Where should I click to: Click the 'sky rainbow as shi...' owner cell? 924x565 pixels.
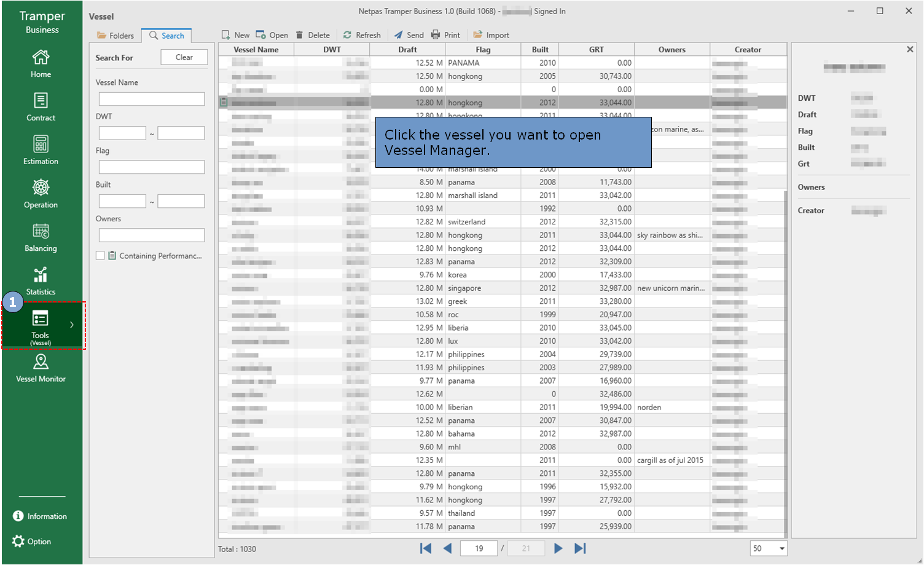pos(672,235)
